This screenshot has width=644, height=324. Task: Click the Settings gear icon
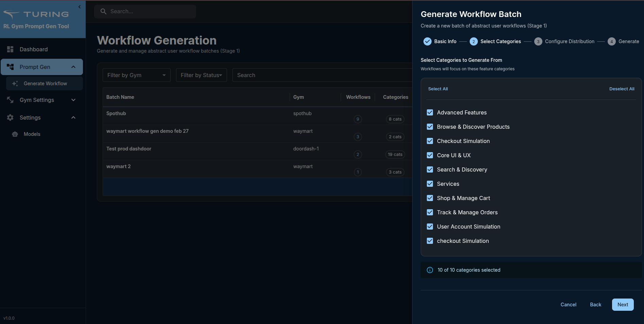pyautogui.click(x=10, y=118)
